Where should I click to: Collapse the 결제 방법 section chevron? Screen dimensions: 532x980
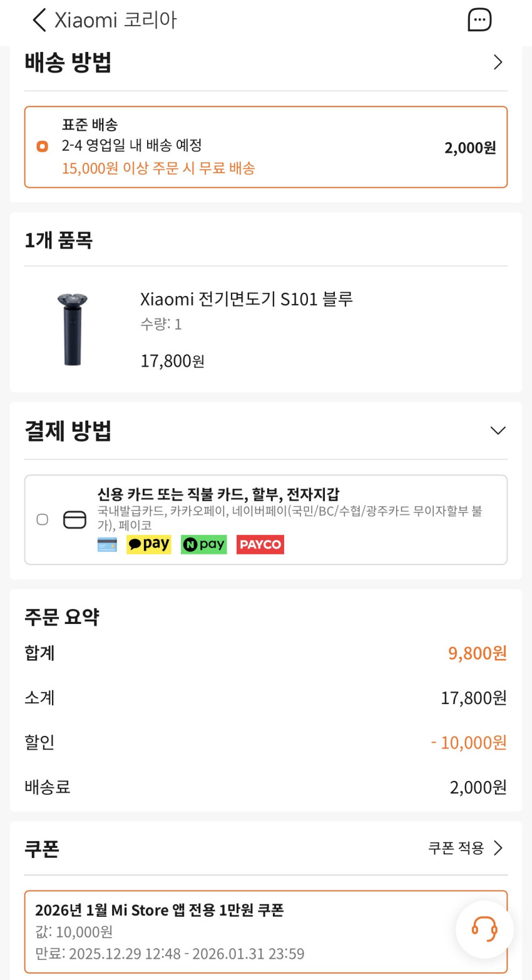click(498, 431)
